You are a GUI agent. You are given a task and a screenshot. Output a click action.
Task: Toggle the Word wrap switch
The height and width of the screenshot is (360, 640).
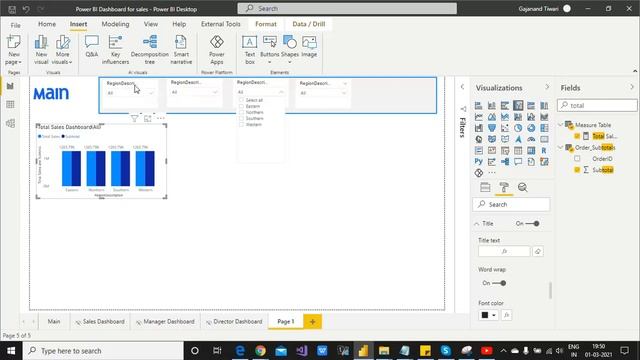click(x=499, y=283)
